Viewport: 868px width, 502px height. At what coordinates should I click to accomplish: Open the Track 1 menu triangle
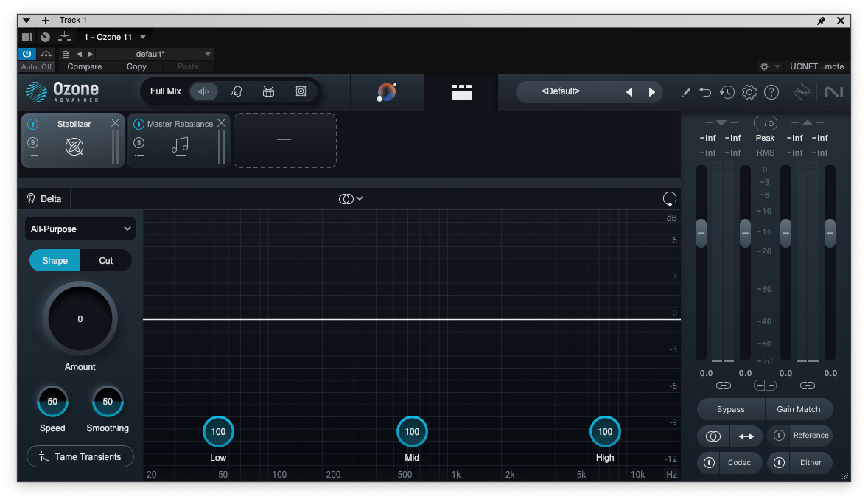26,21
